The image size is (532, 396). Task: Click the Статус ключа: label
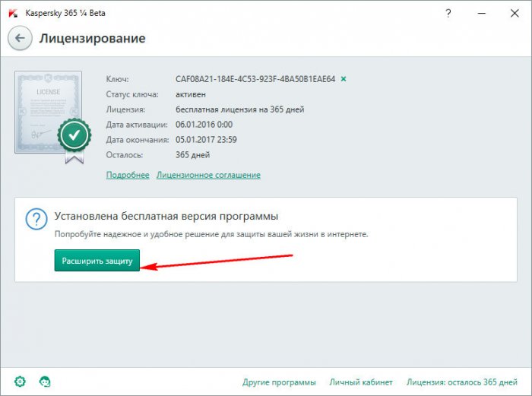pyautogui.click(x=132, y=94)
